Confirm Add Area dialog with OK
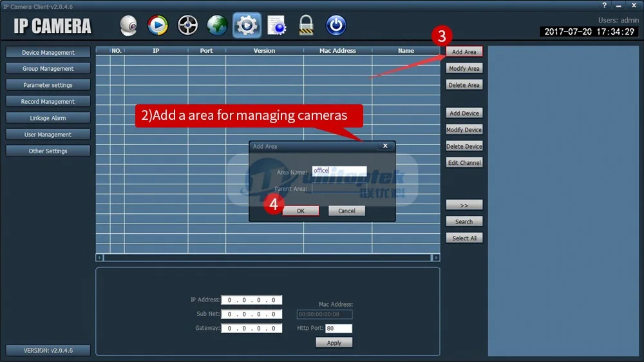The image size is (644, 362). coord(301,211)
